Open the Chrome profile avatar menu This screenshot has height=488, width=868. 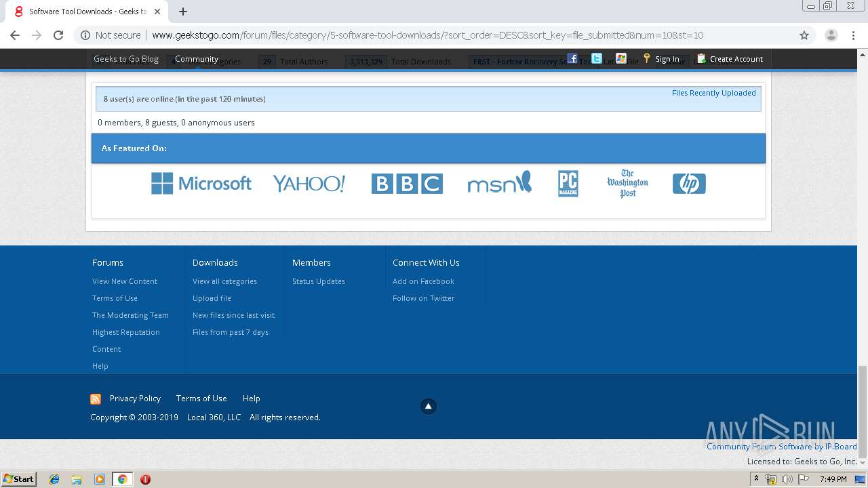point(831,35)
